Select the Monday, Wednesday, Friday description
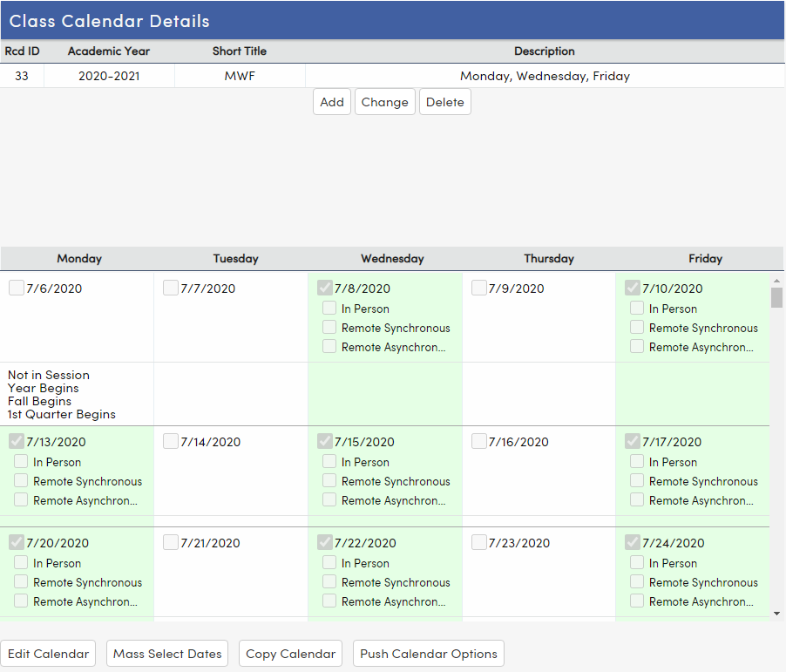Viewport: 786px width, 672px height. tap(545, 76)
